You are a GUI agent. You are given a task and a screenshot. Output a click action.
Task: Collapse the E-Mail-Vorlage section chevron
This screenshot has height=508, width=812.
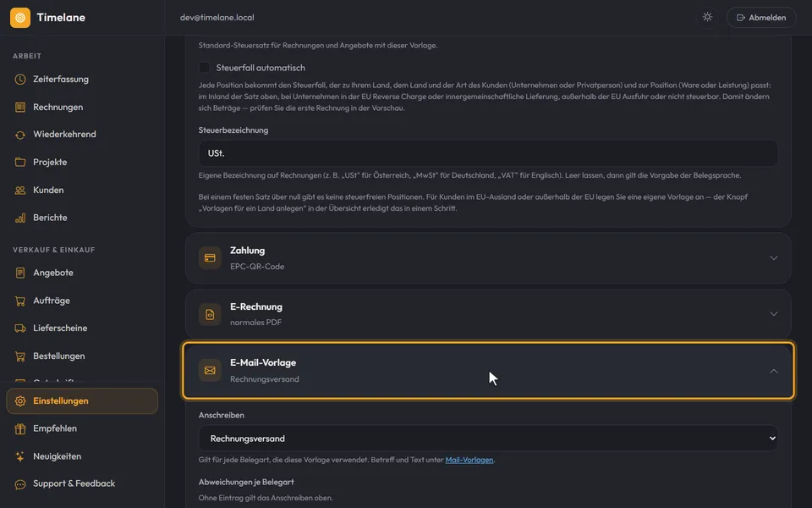pos(774,371)
